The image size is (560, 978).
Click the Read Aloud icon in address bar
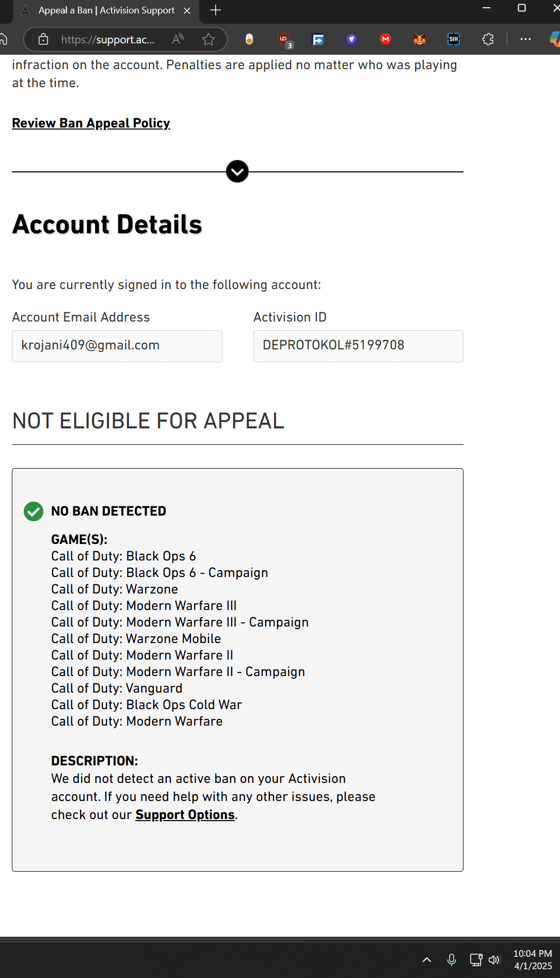pos(178,39)
